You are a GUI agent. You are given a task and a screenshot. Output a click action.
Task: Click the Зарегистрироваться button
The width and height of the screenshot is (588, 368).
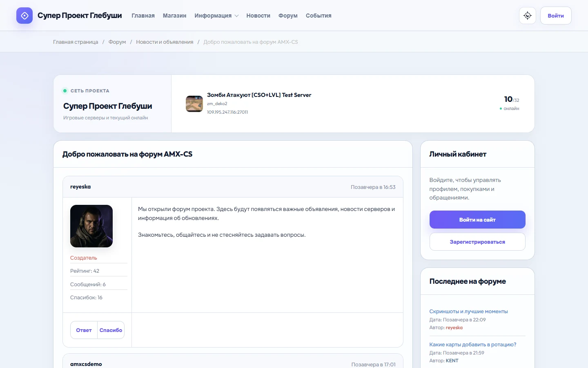[x=477, y=242]
